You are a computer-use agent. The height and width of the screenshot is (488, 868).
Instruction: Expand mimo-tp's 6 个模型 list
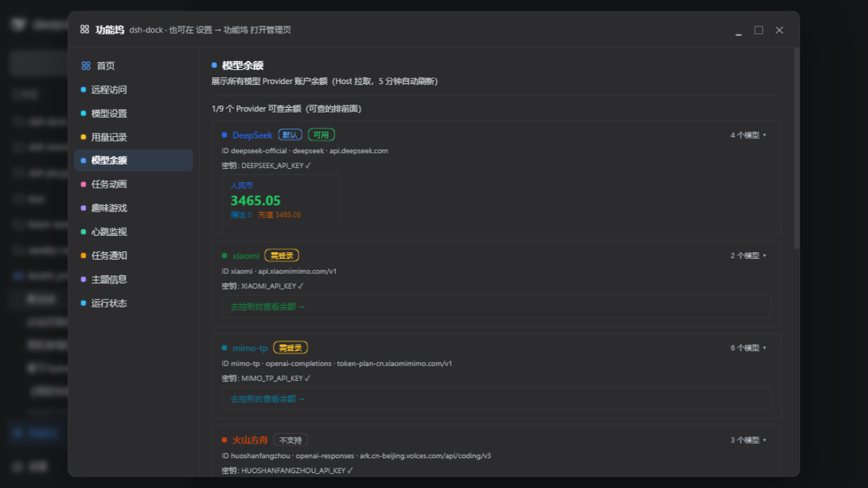[x=748, y=348]
